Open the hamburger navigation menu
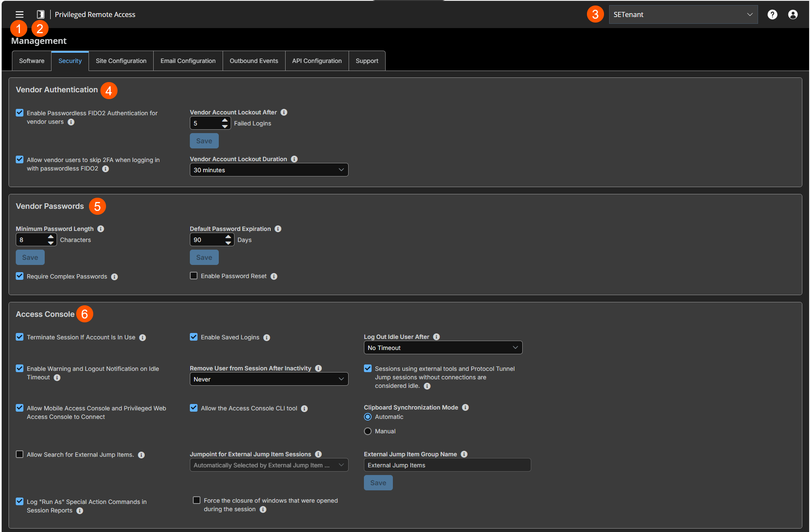The image size is (810, 532). [19, 14]
